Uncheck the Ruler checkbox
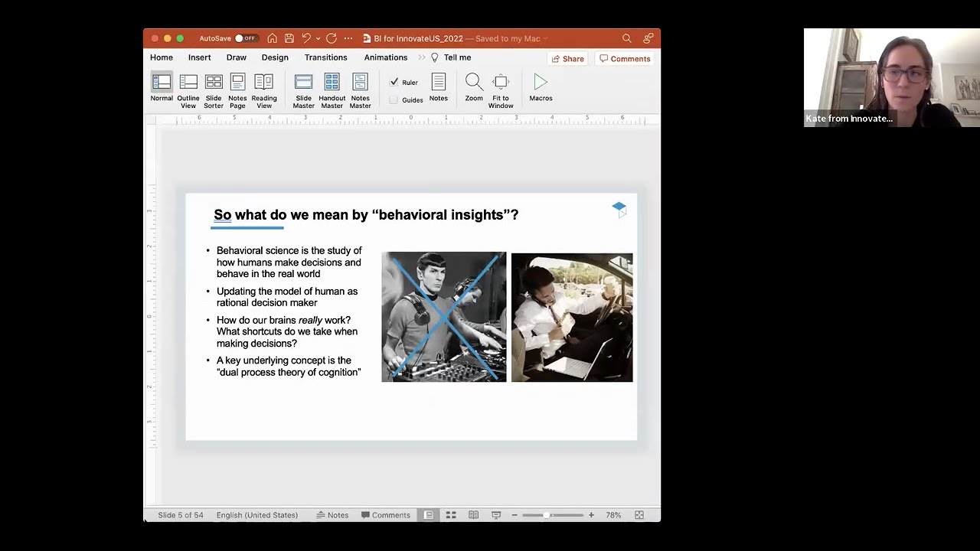The width and height of the screenshot is (980, 551). pyautogui.click(x=394, y=82)
